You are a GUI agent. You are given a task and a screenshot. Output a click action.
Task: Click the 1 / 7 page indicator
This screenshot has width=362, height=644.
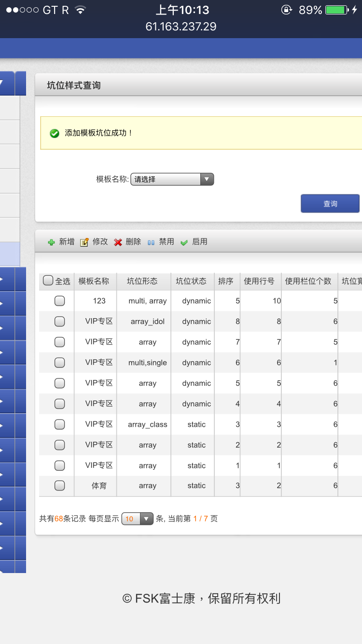200,519
